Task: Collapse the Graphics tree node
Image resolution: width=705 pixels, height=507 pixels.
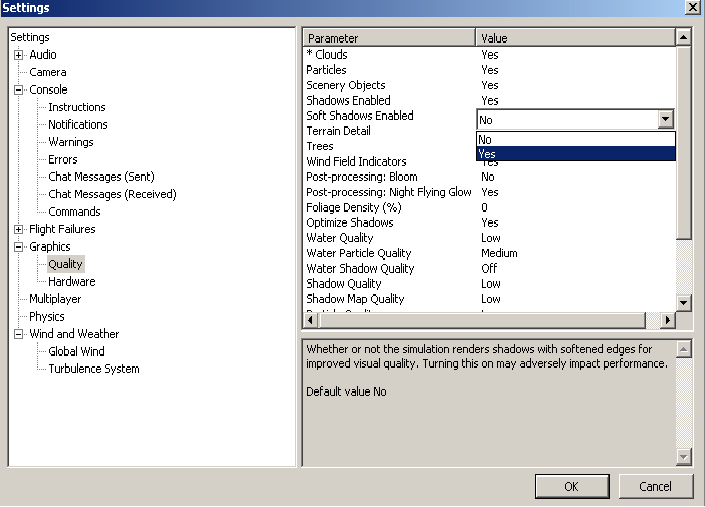Action: point(18,247)
